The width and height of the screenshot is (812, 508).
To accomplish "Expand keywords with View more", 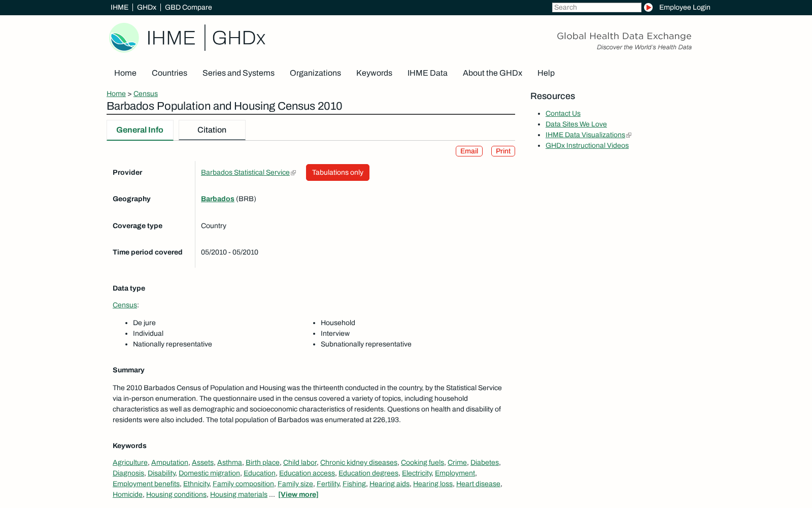I will [298, 494].
